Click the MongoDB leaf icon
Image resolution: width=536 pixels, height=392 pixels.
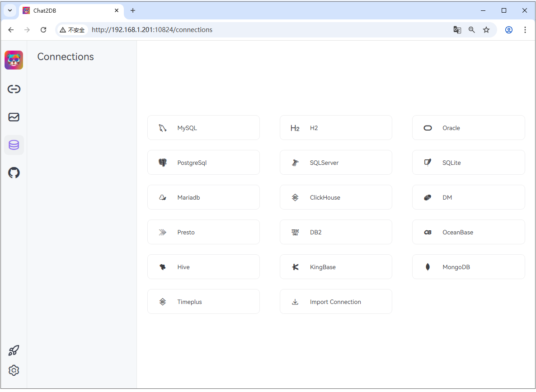[428, 267]
